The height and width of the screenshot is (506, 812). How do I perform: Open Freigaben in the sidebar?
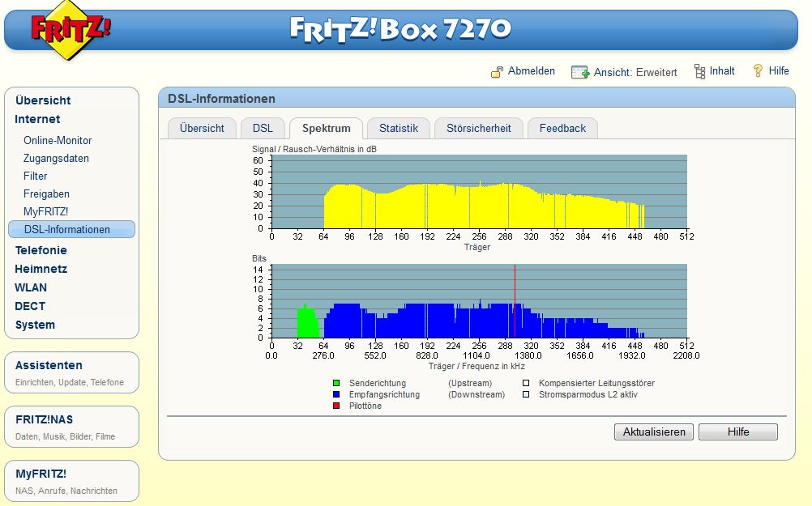point(46,194)
